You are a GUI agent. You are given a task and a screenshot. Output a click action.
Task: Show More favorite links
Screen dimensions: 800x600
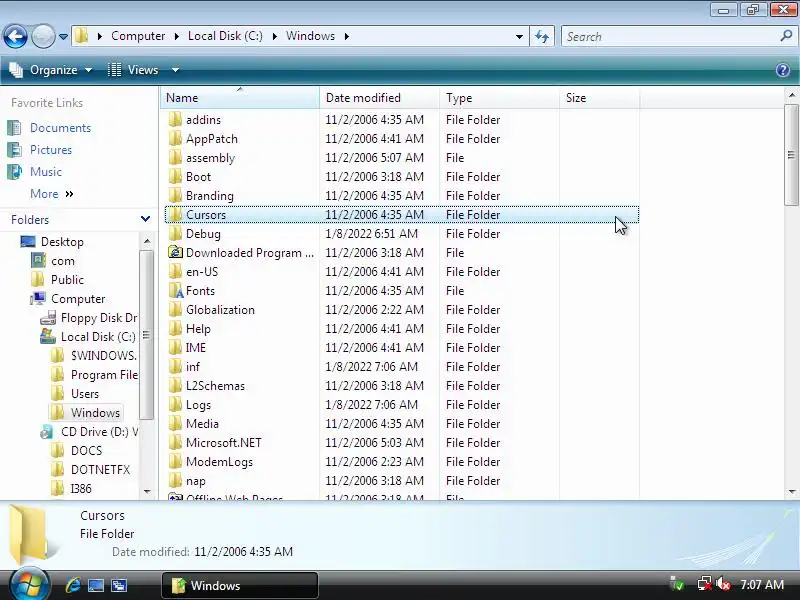[x=52, y=194]
